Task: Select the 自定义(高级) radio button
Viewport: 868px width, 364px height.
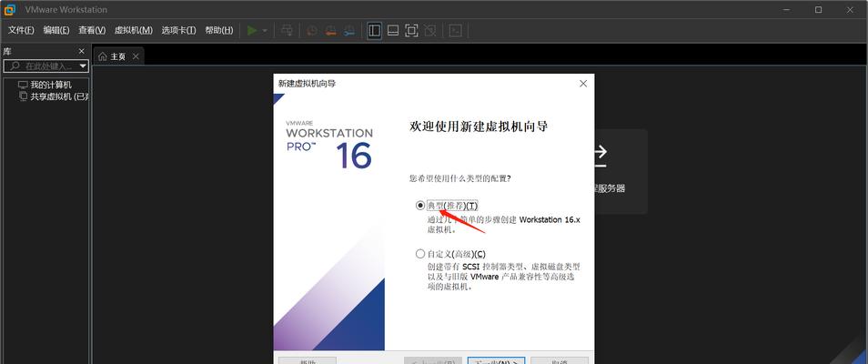Action: pos(420,254)
